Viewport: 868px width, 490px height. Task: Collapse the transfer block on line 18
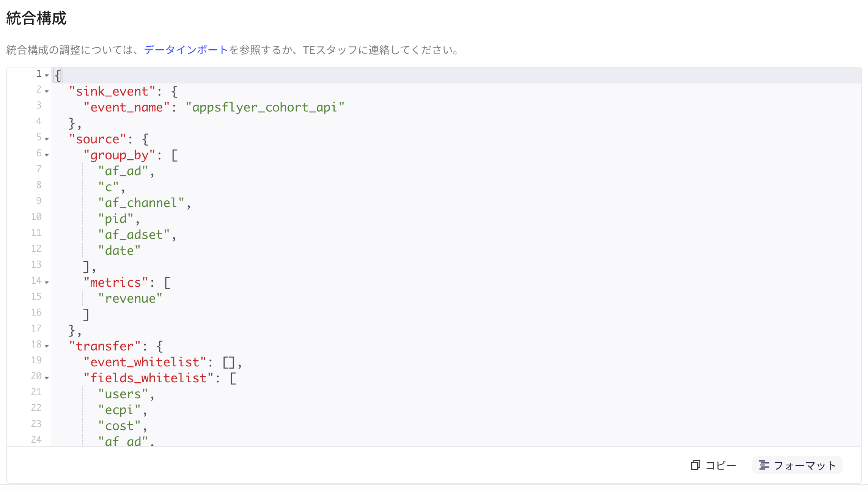coord(47,346)
